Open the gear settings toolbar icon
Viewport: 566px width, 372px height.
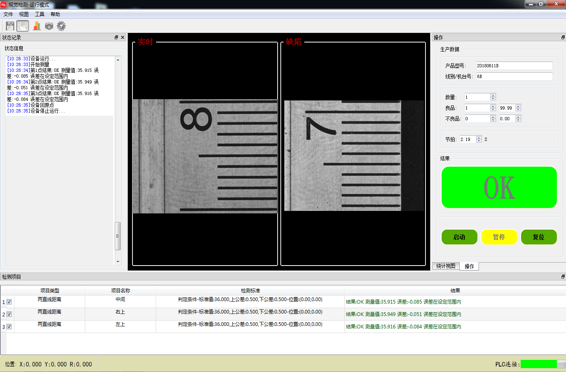[61, 26]
